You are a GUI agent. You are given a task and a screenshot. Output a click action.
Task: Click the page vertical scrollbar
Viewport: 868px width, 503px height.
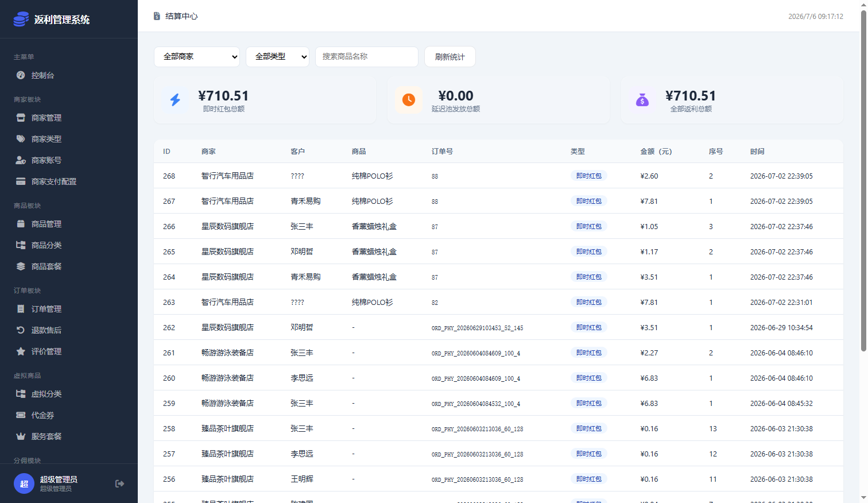[x=863, y=181]
